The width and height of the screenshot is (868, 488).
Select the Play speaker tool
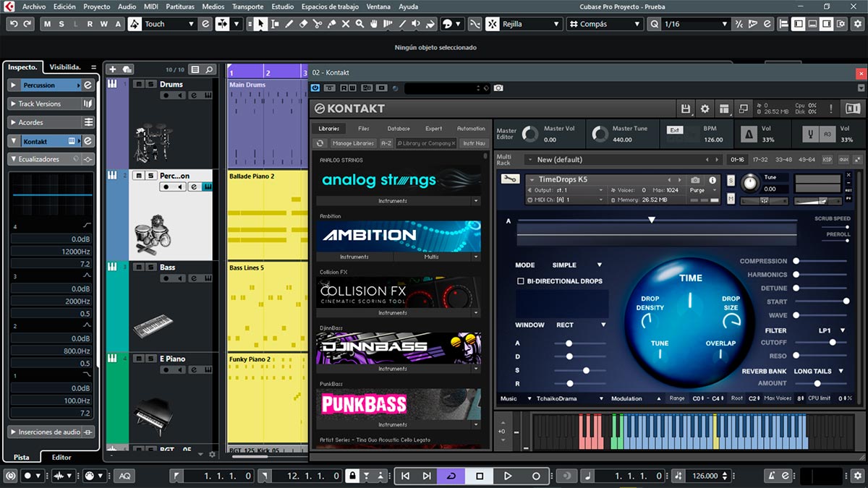coord(416,24)
